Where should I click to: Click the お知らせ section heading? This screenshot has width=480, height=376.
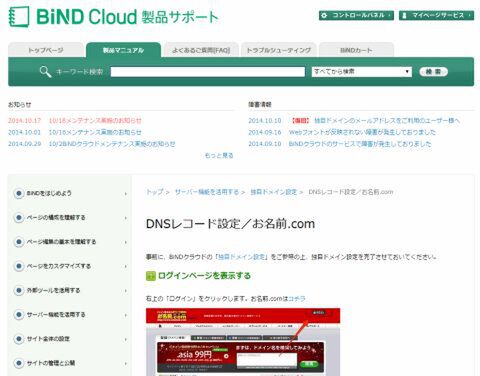[x=20, y=105]
